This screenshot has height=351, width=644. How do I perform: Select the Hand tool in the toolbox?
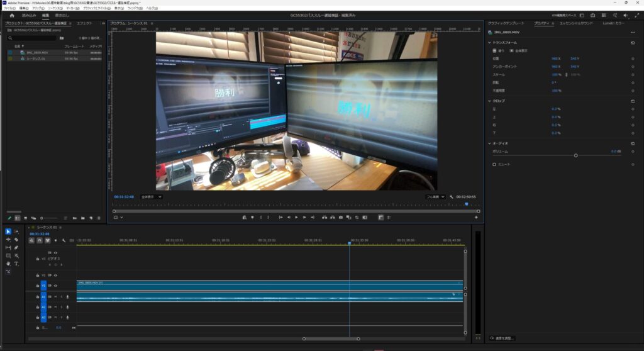pos(8,264)
